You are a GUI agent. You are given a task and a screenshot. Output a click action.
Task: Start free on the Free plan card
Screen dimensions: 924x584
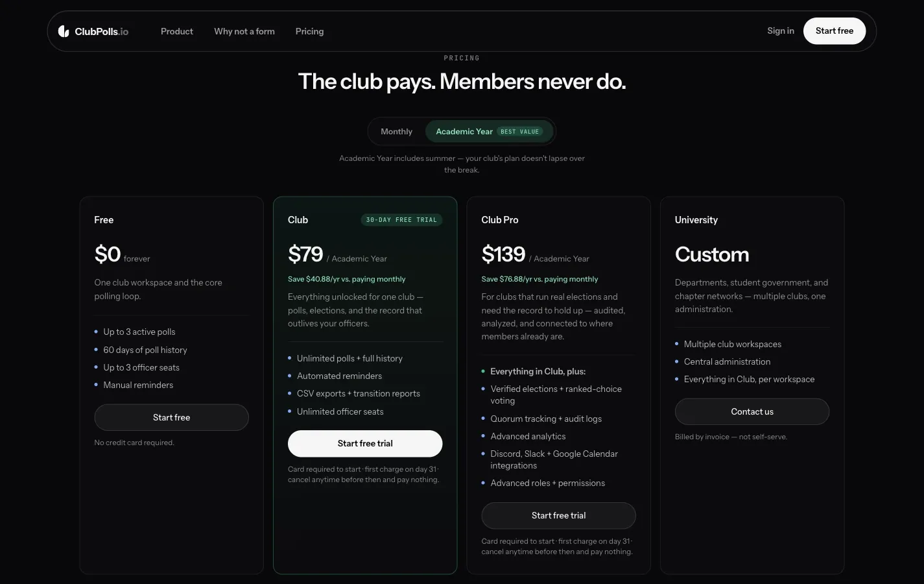click(171, 417)
